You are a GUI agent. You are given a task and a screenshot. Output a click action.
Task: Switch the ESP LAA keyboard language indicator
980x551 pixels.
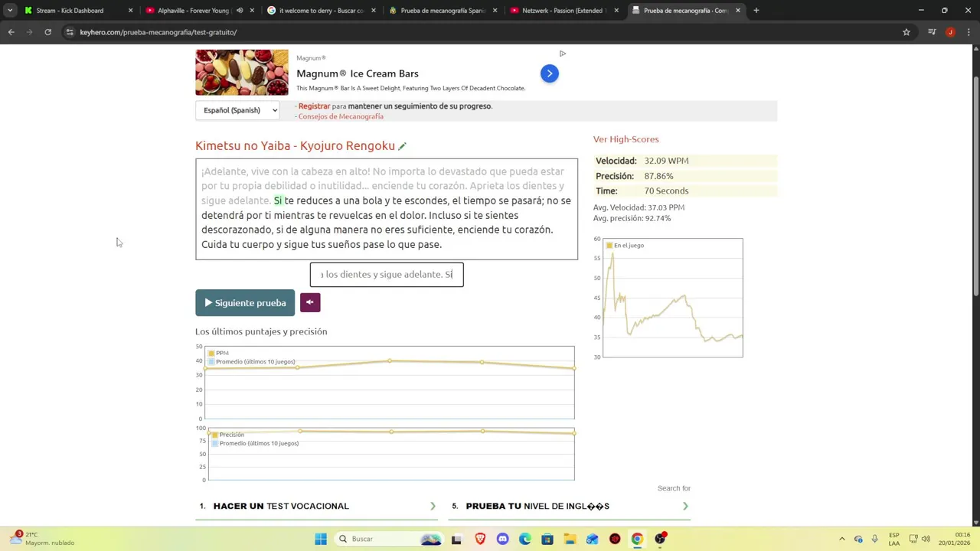point(894,539)
